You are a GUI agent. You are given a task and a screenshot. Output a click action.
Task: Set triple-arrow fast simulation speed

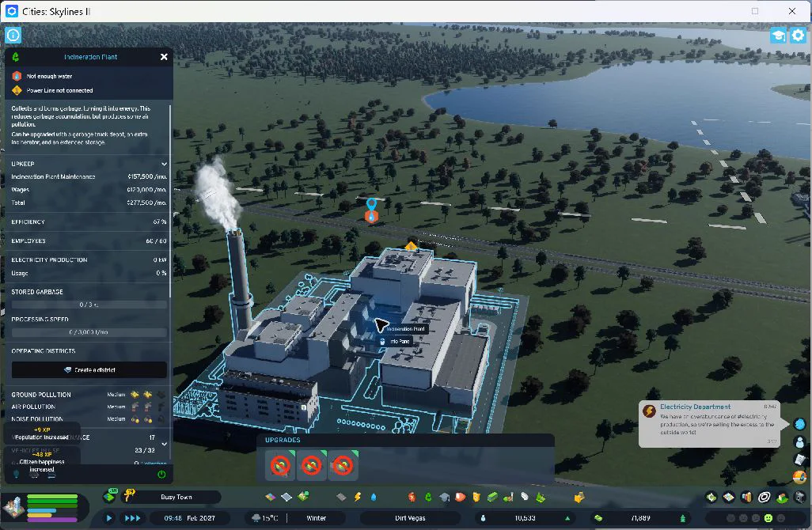[x=133, y=517]
